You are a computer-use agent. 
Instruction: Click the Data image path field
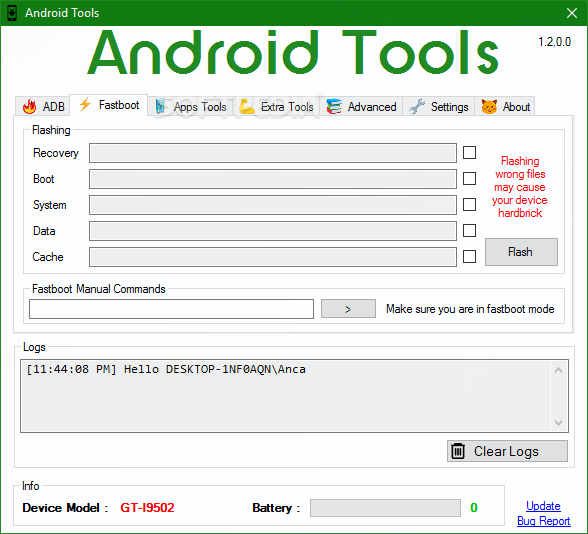pyautogui.click(x=273, y=231)
